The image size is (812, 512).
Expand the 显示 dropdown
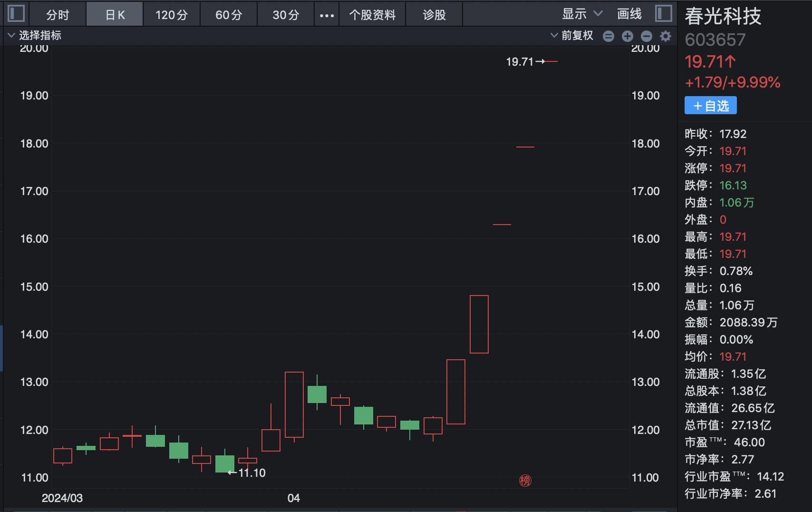[582, 14]
